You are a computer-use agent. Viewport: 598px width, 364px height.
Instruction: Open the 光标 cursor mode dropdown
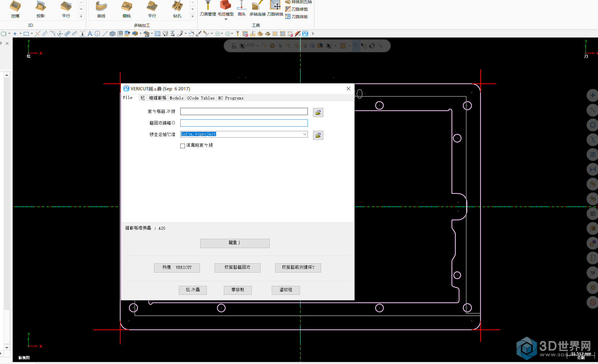(x=257, y=46)
